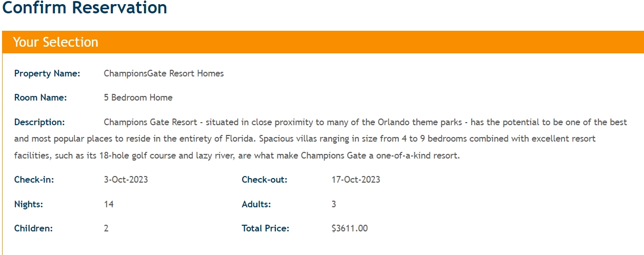The height and width of the screenshot is (255, 644).
Task: Select the 5 Bedroom Home room value
Action: pos(138,97)
